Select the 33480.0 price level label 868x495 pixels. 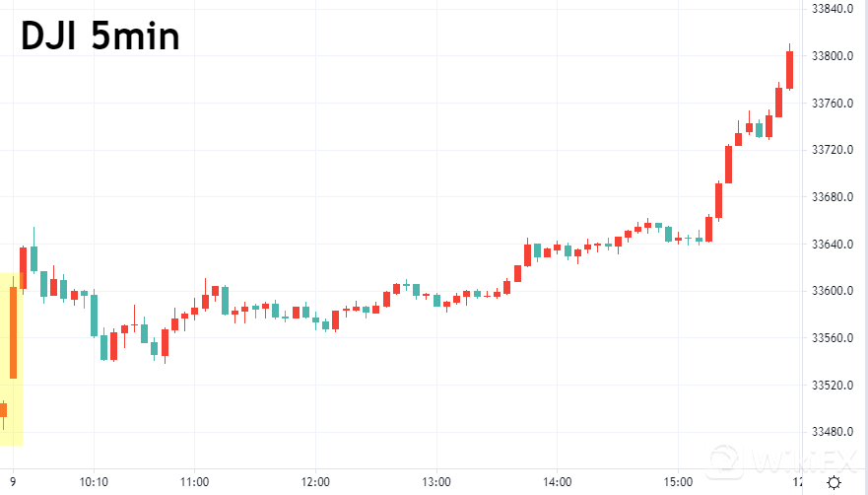click(832, 432)
